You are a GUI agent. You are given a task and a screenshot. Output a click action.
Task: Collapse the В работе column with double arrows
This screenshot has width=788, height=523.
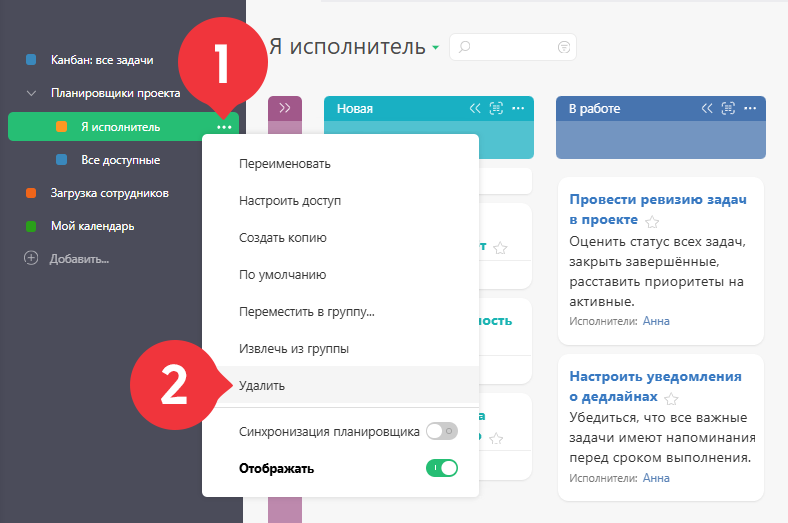(707, 108)
